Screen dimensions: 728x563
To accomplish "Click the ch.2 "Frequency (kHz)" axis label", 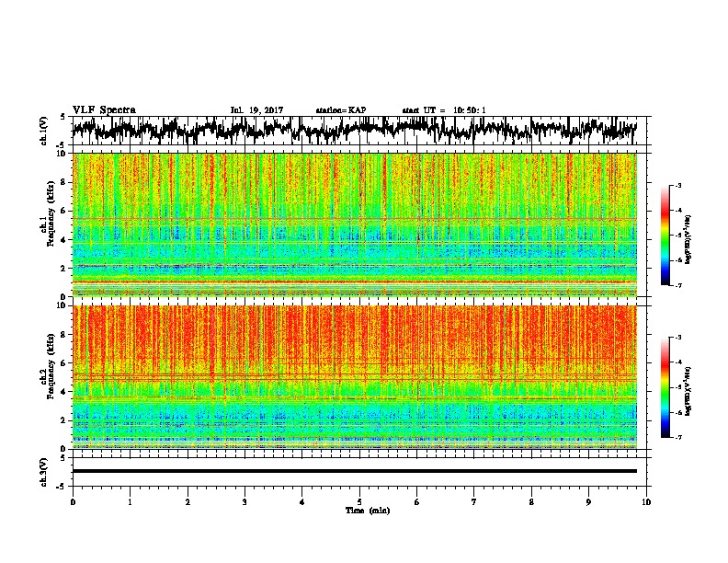I will 51,366.
